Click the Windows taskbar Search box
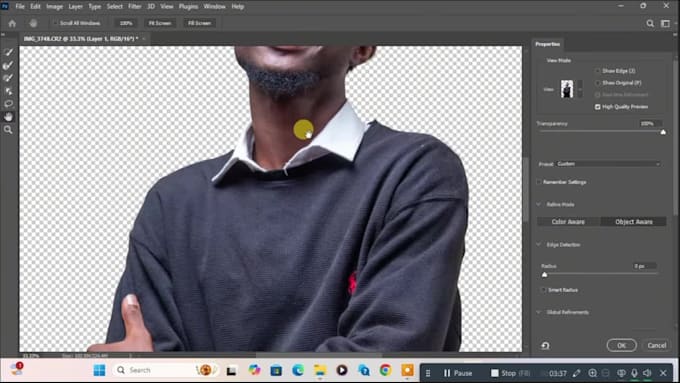Image resolution: width=680 pixels, height=383 pixels. 165,370
